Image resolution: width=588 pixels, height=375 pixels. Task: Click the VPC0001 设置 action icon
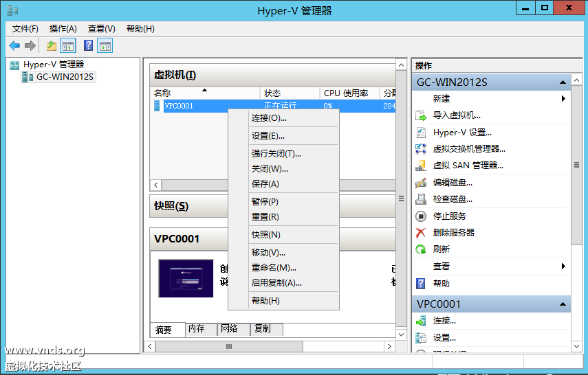(x=421, y=338)
